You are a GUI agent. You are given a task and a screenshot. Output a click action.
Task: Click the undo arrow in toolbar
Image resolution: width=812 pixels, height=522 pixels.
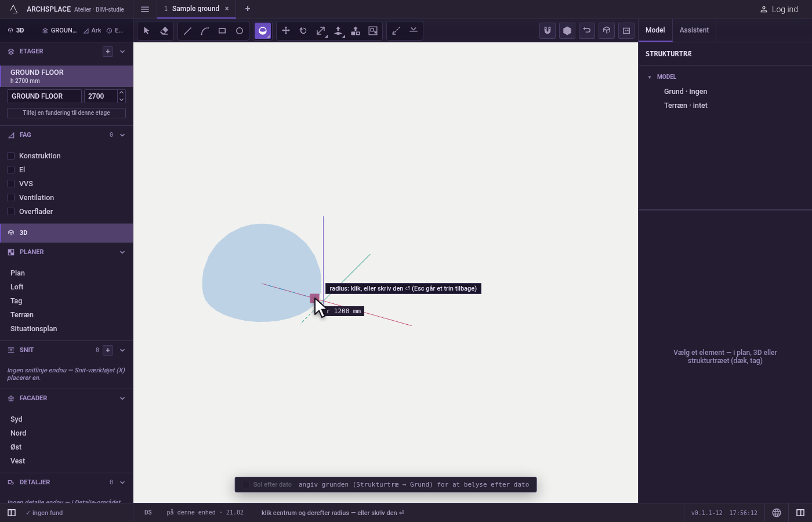[587, 31]
